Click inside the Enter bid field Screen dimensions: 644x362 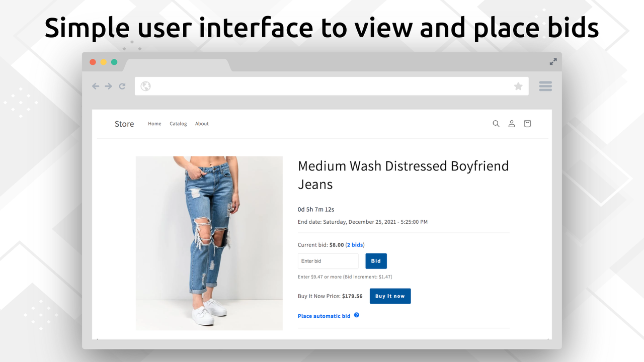328,261
